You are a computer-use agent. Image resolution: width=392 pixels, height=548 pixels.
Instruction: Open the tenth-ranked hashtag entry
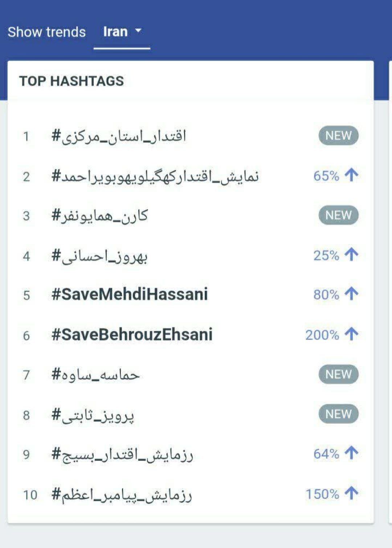pos(122,495)
